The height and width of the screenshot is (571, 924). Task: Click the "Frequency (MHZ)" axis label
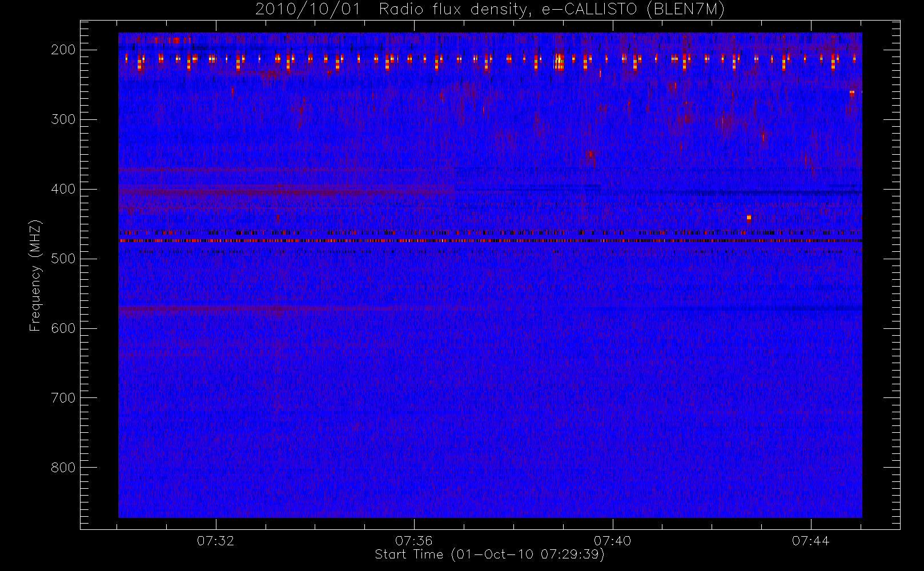(35, 275)
